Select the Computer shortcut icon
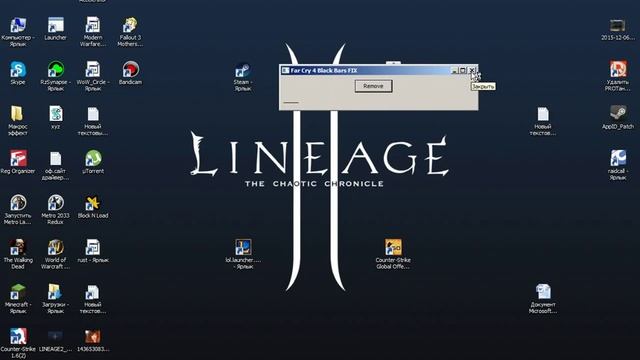 coord(18,25)
